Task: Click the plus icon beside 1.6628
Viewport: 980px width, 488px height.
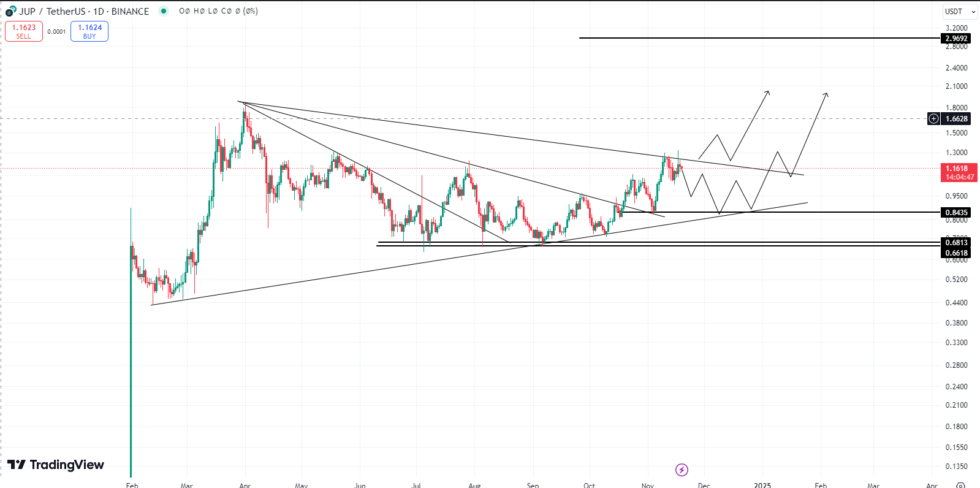Action: [933, 119]
